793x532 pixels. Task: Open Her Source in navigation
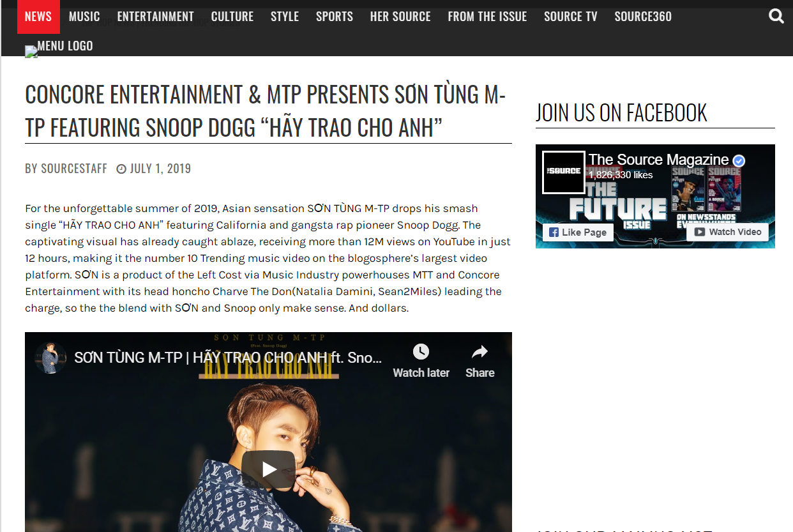[x=400, y=17]
